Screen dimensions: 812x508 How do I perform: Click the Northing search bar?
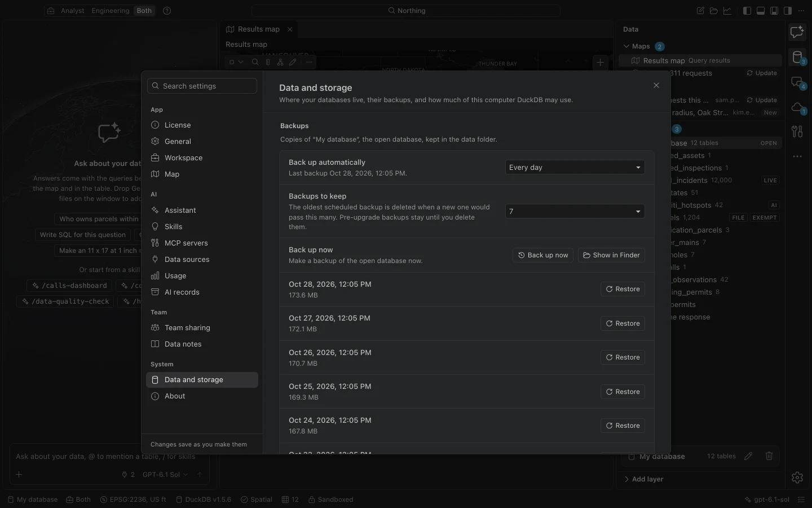[x=406, y=11]
